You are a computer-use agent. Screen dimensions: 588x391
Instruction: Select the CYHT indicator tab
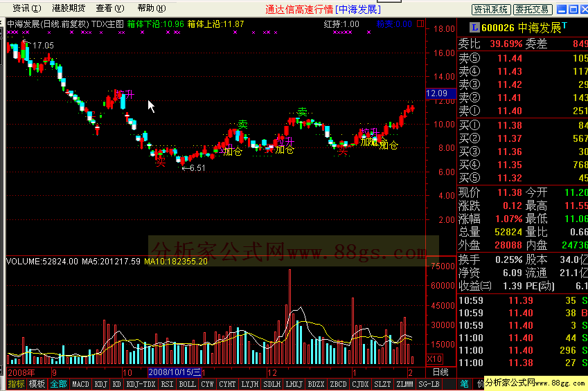227,384
